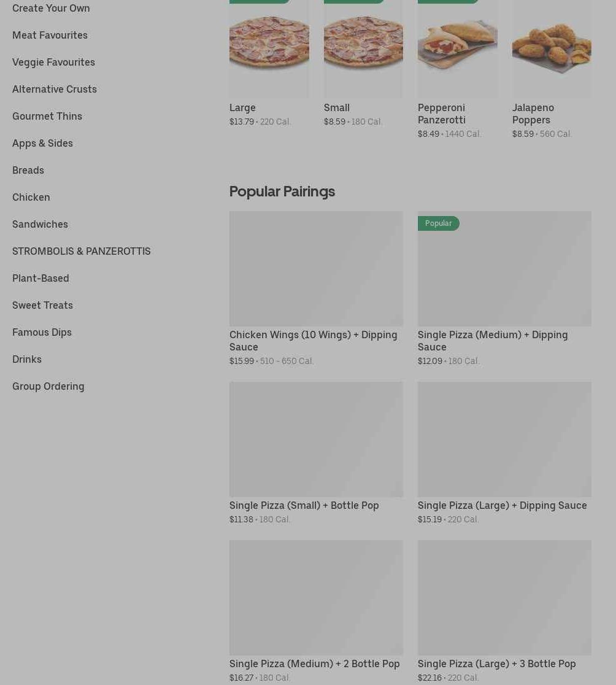This screenshot has width=616, height=685.
Task: Click the Single Pizza (Medium) + 2 Bottle Pop image
Action: pyautogui.click(x=316, y=597)
